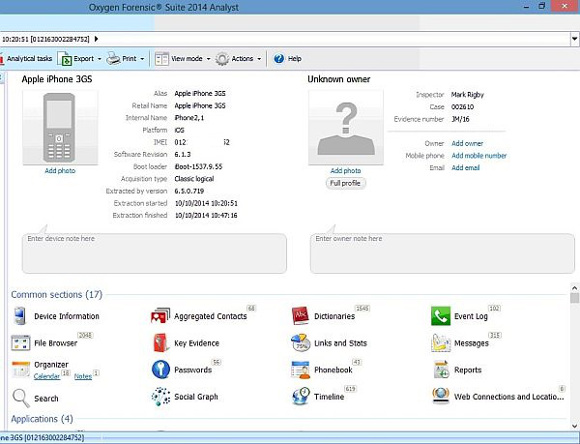The image size is (580, 444).
Task: Select the Event Log label
Action: pyautogui.click(x=471, y=316)
